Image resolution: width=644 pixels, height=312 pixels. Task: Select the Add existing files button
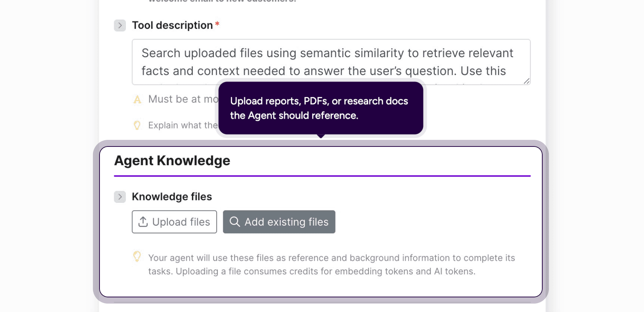(x=279, y=222)
